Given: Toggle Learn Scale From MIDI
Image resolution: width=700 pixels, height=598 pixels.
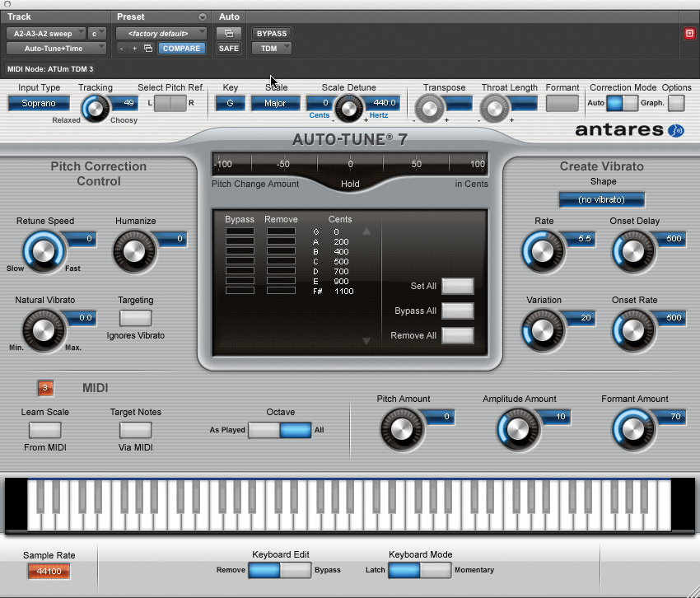Looking at the screenshot, I should 45,430.
